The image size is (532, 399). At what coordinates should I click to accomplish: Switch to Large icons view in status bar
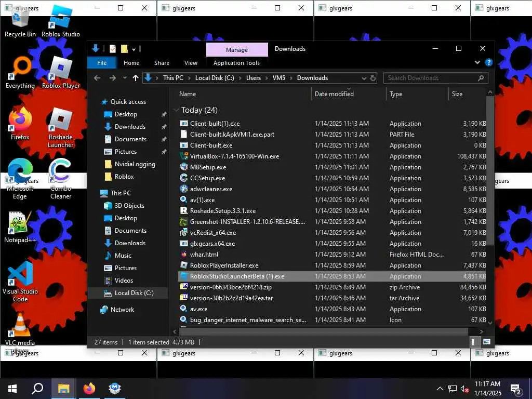click(x=486, y=342)
